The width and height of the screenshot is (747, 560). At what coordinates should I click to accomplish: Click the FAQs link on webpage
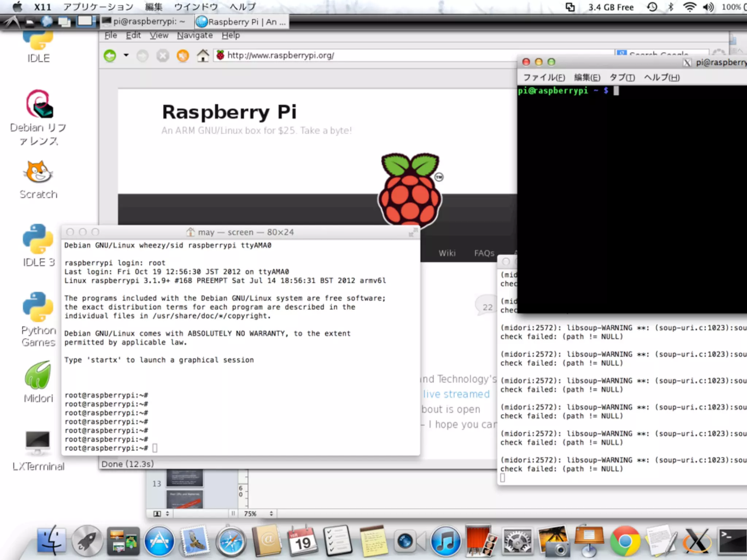coord(484,253)
